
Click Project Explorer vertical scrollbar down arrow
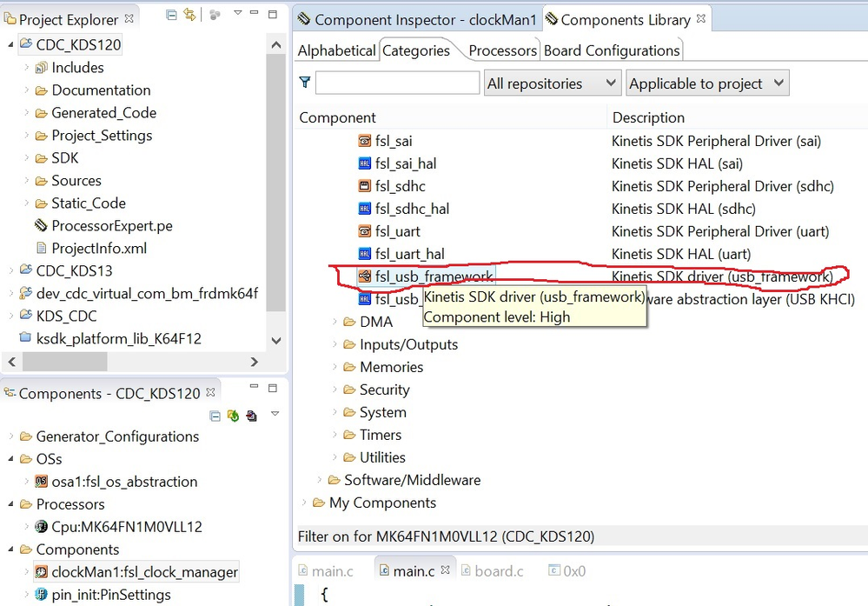(276, 341)
